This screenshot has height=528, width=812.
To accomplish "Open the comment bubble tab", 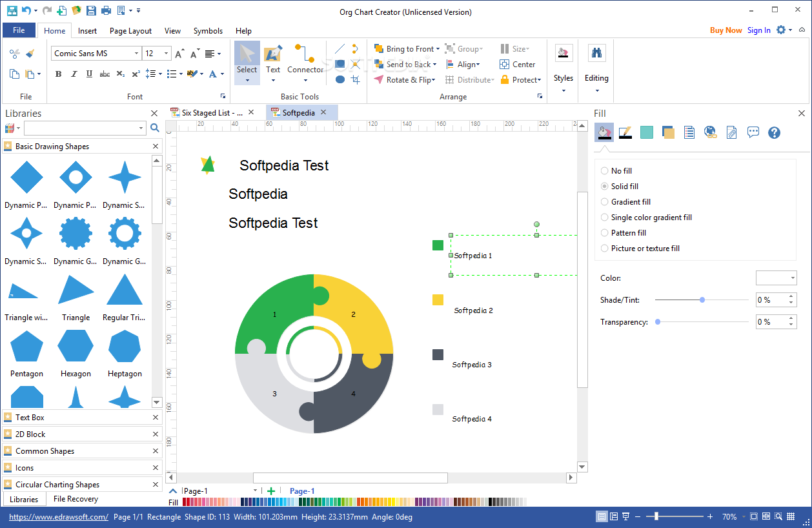I will coord(753,132).
